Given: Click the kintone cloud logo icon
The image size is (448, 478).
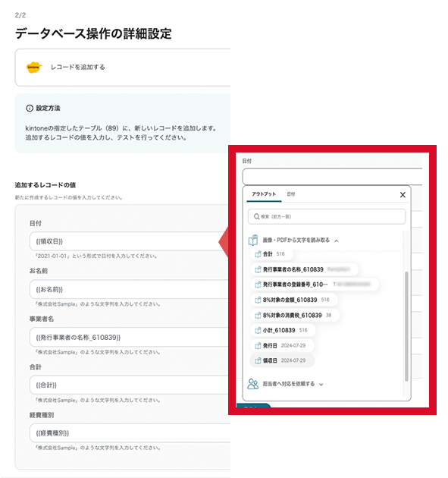Looking at the screenshot, I should point(34,67).
